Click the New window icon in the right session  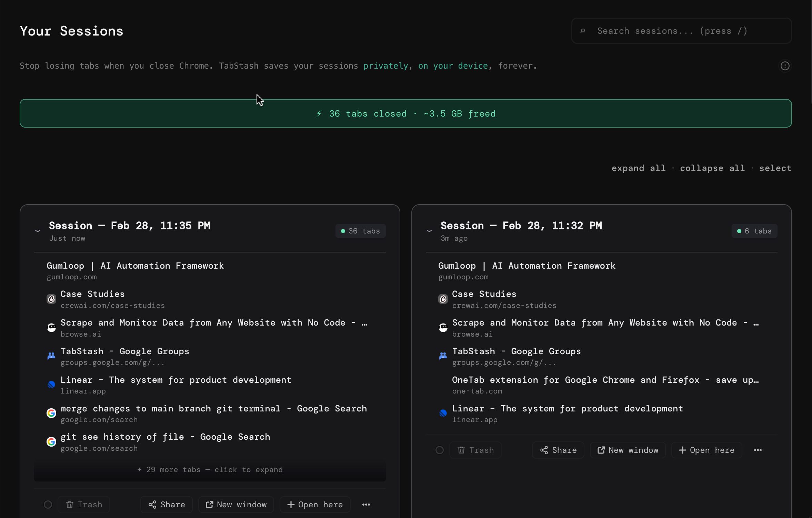tap(601, 450)
